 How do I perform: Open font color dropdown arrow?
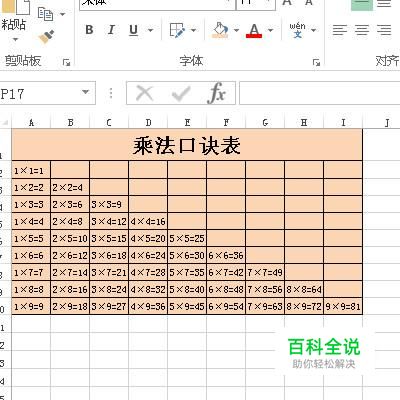tap(270, 30)
